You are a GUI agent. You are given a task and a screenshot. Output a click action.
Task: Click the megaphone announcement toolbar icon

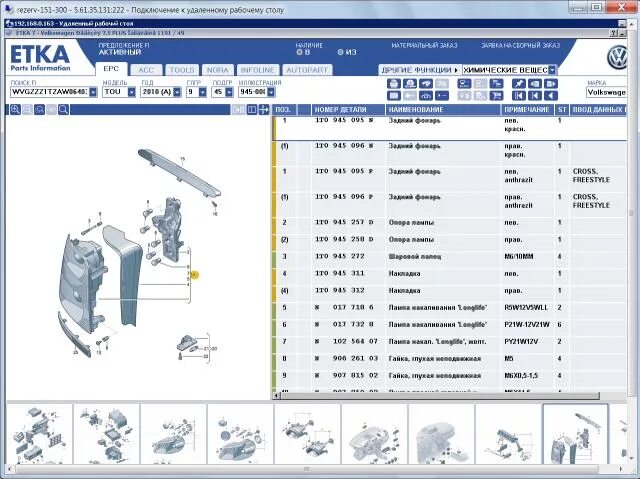click(426, 84)
